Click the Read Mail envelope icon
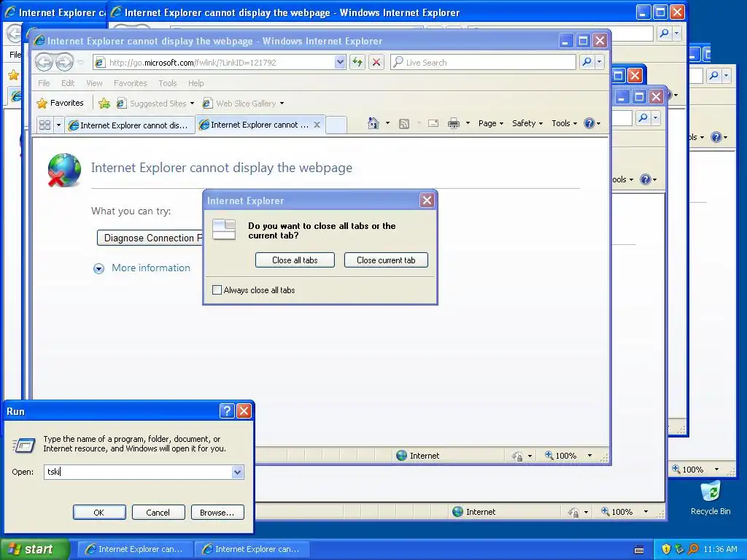This screenshot has width=747, height=560. coord(433,124)
